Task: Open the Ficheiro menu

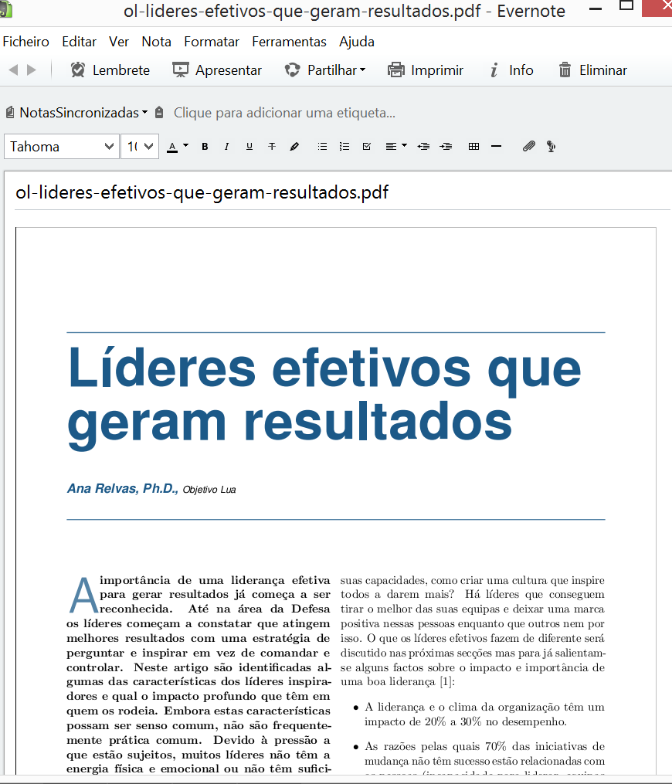Action: (26, 42)
